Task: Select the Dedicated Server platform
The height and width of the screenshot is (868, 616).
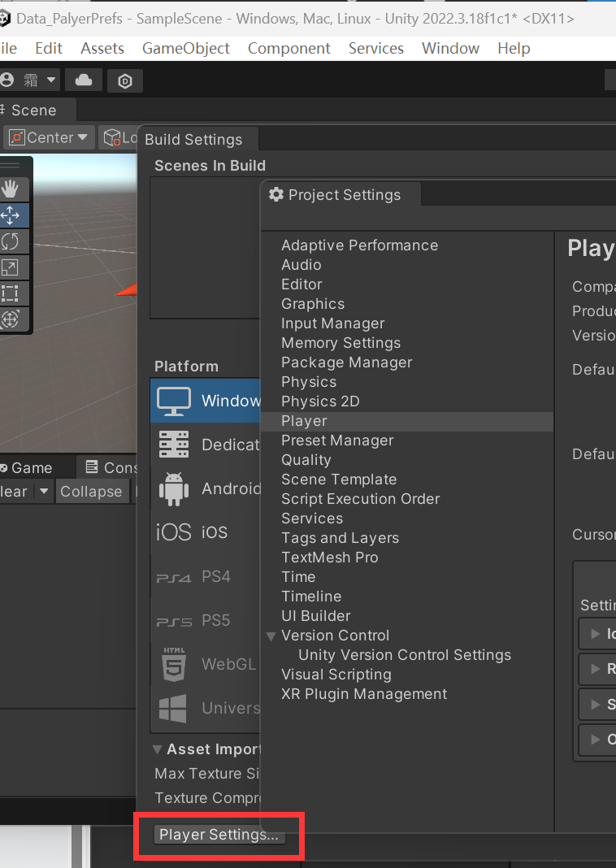Action: 206,445
